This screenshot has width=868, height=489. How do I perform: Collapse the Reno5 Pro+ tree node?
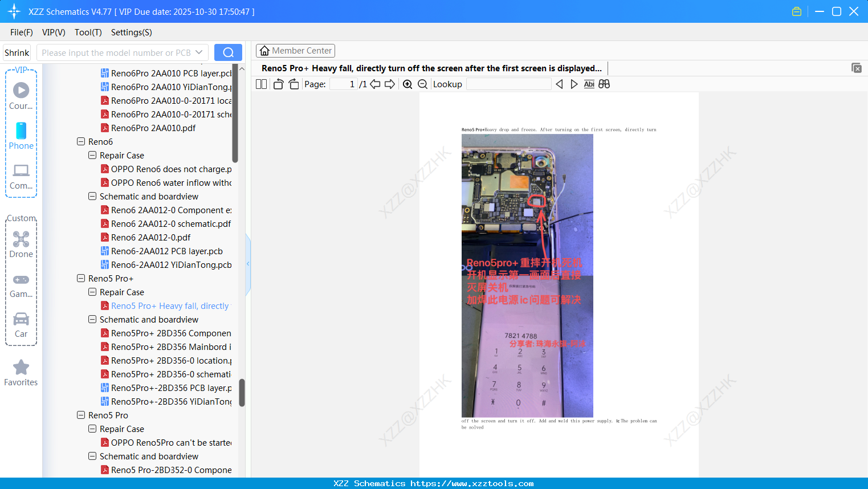pos(81,278)
